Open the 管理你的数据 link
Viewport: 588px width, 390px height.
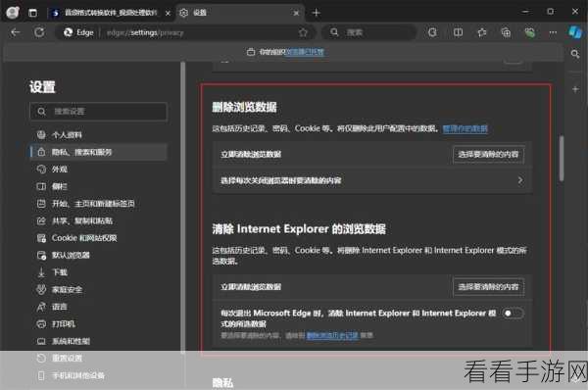(465, 129)
